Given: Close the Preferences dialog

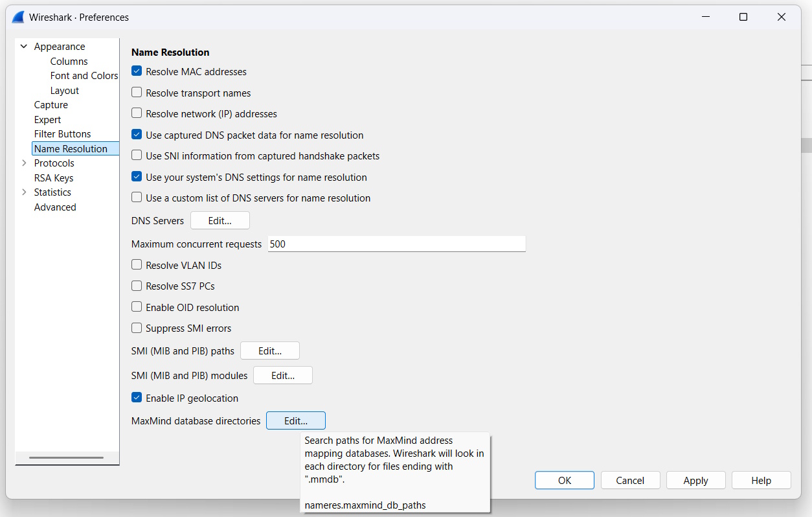Looking at the screenshot, I should pos(782,17).
